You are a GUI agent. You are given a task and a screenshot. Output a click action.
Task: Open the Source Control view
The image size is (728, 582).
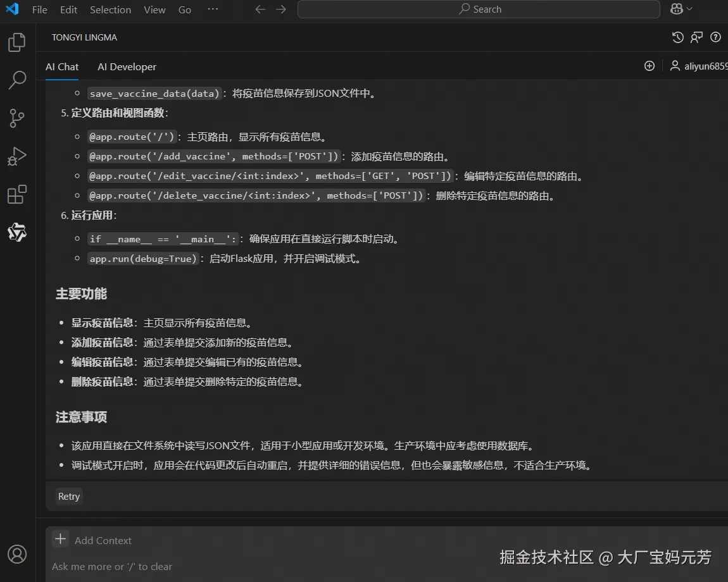[x=16, y=118]
